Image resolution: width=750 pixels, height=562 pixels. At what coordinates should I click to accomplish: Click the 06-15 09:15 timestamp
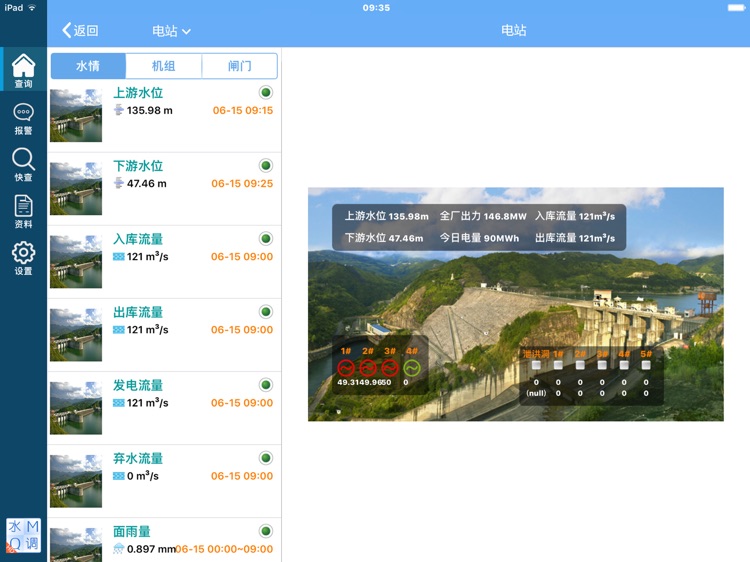[x=243, y=110]
